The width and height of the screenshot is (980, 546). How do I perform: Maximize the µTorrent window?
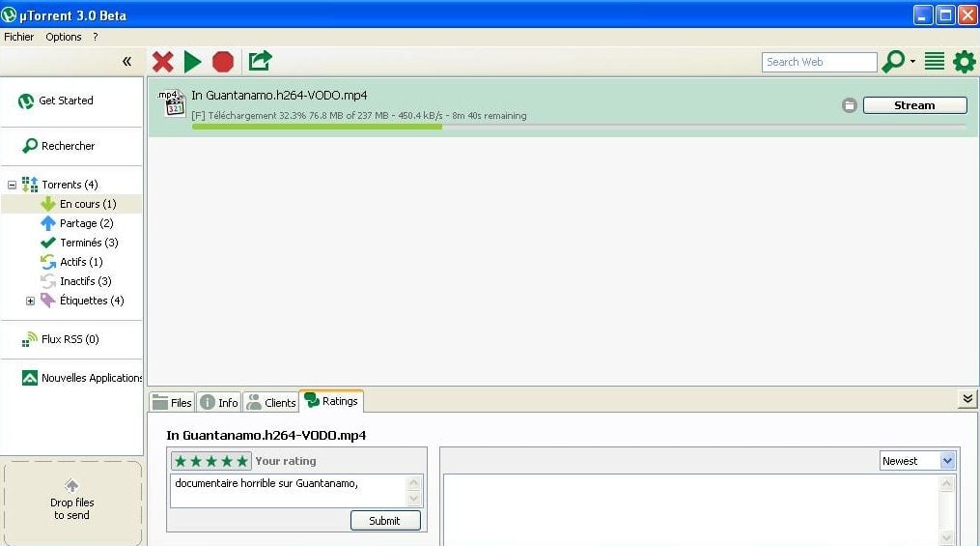click(x=945, y=14)
